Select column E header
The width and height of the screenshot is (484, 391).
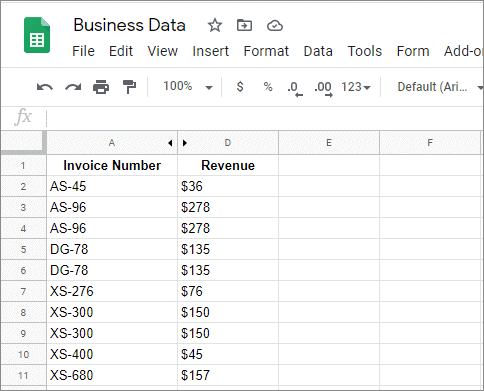tap(329, 143)
